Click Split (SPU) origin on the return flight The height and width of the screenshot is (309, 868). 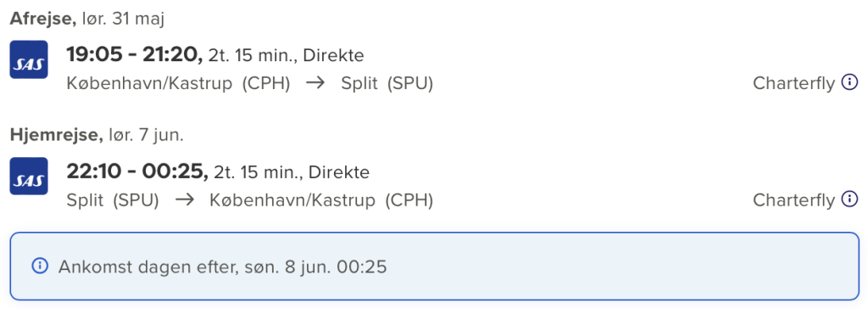(113, 200)
